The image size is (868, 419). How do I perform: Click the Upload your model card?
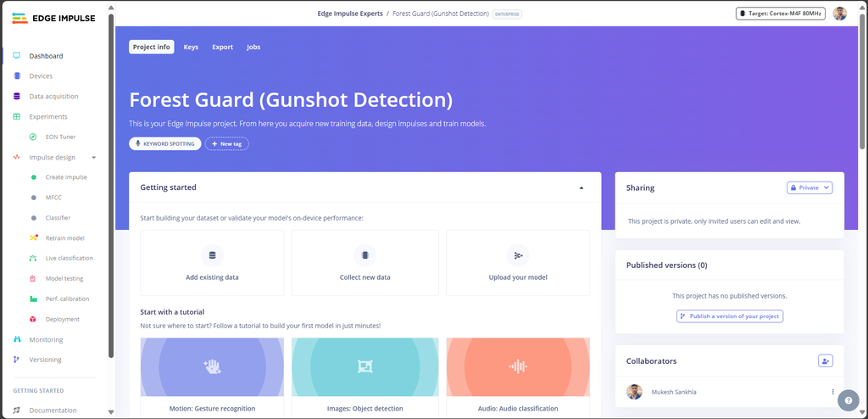coord(518,263)
